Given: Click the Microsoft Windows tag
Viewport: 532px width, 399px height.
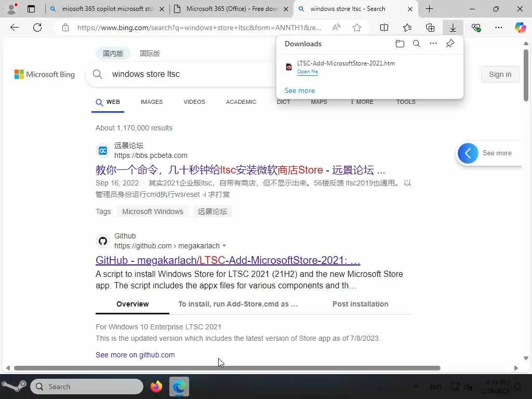Looking at the screenshot, I should [153, 212].
